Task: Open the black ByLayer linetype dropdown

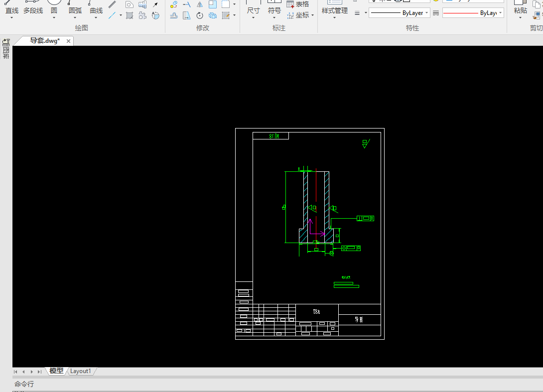Action: coord(400,13)
